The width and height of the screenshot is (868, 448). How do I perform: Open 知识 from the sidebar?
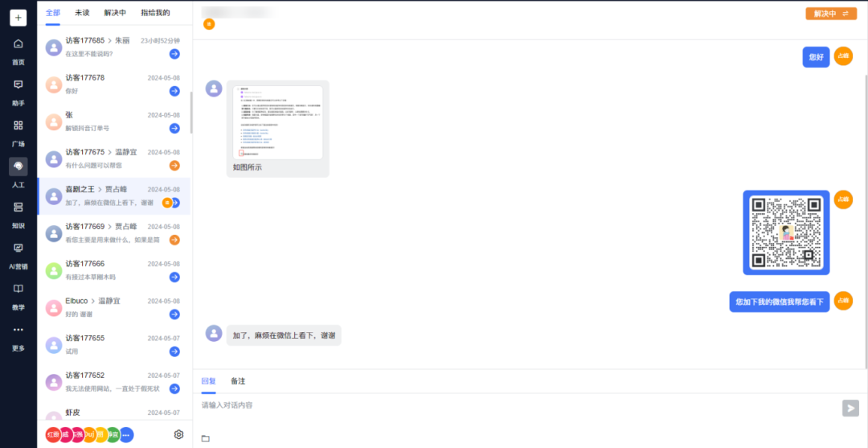click(18, 214)
